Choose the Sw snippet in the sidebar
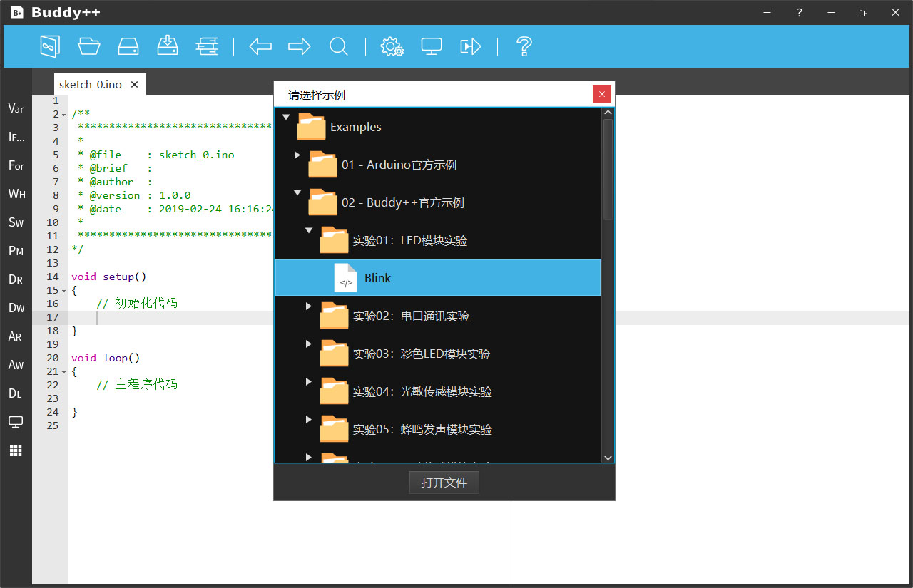Viewport: 913px width, 588px height. (x=16, y=222)
